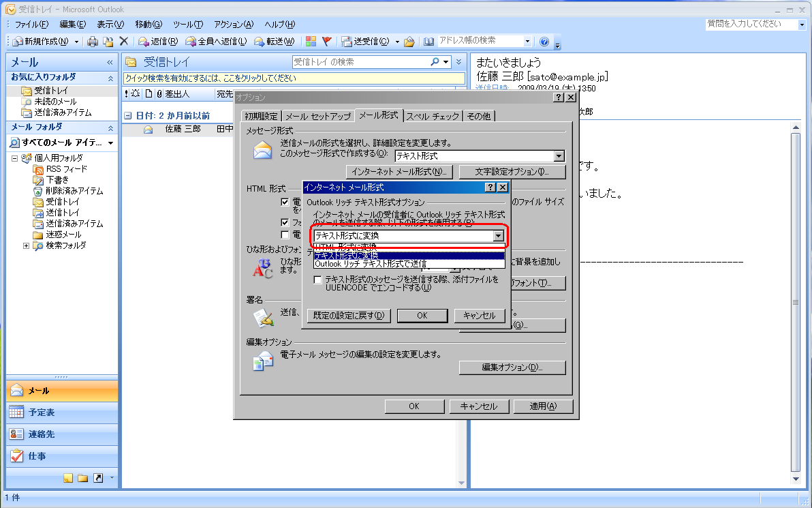Click the 返信 reply button

[158, 42]
